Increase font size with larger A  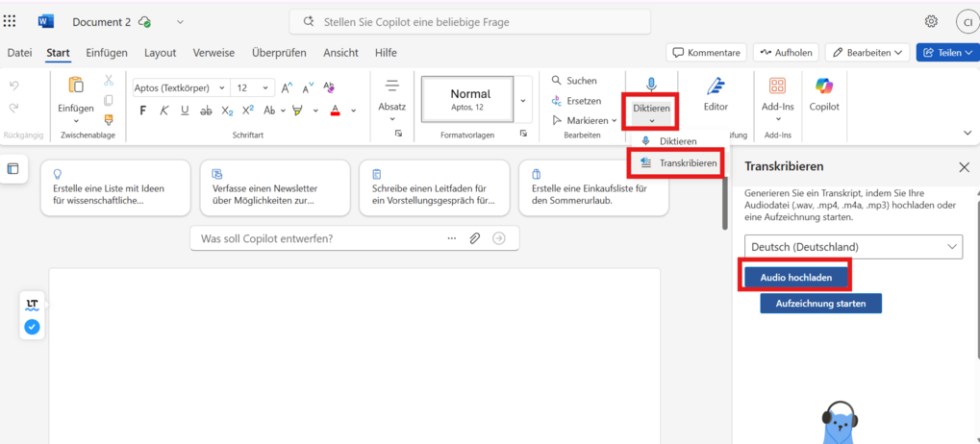pyautogui.click(x=287, y=88)
